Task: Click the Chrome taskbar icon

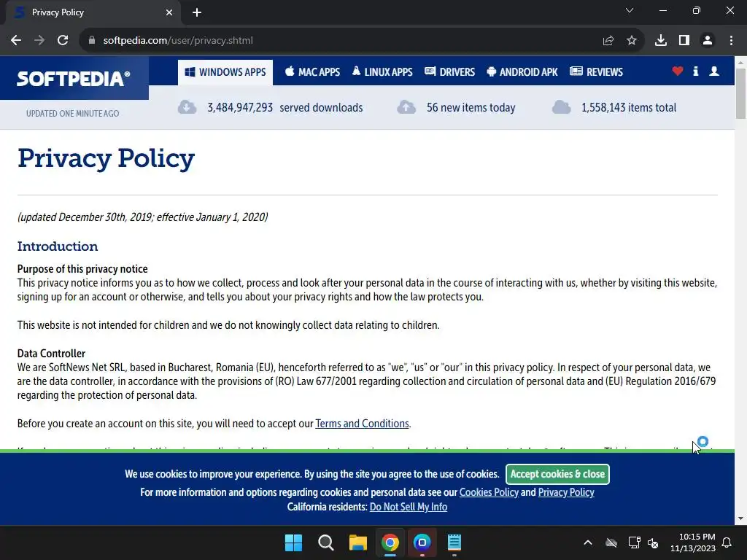Action: [x=390, y=542]
